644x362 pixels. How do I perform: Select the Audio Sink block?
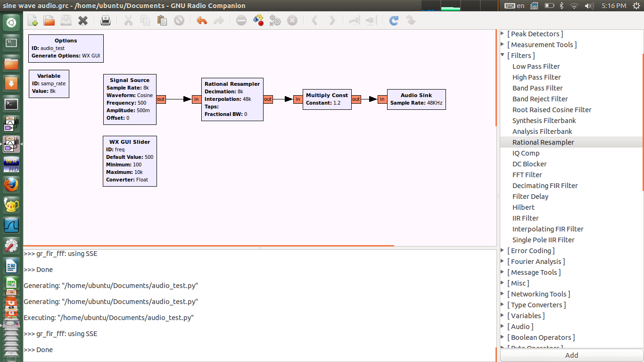click(416, 99)
